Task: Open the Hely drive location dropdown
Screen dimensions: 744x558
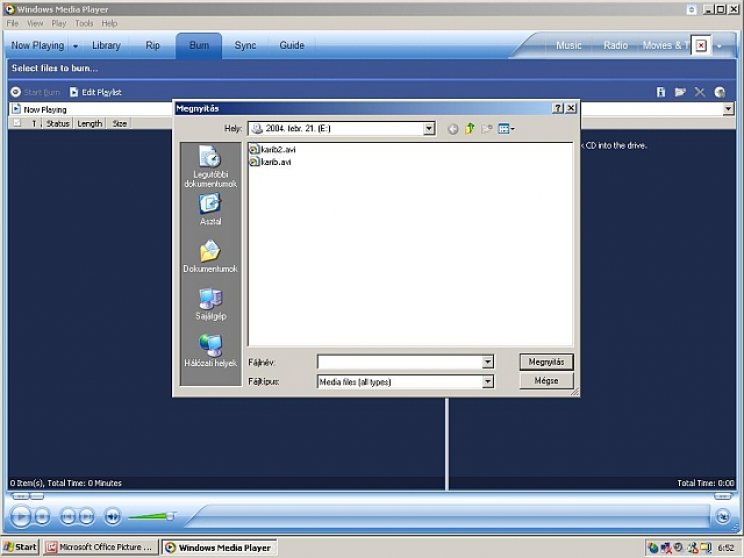Action: click(429, 129)
